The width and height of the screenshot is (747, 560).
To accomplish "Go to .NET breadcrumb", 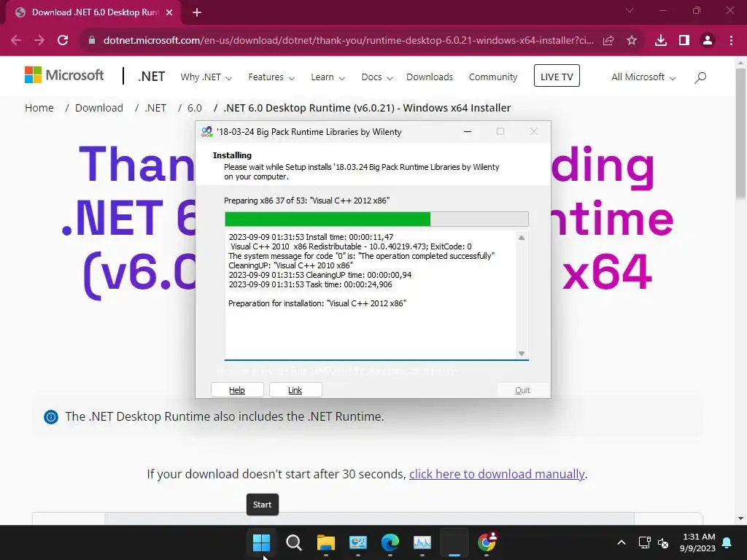I will click(x=155, y=108).
